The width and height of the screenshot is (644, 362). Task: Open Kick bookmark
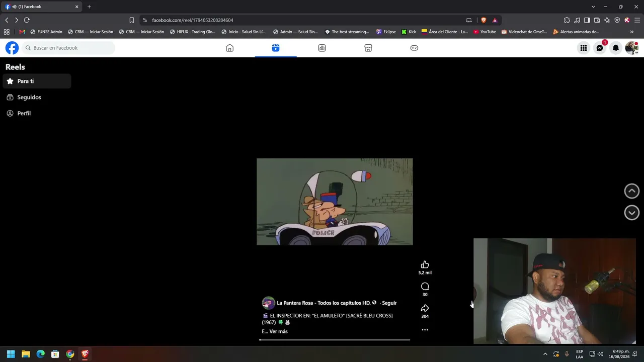point(409,32)
